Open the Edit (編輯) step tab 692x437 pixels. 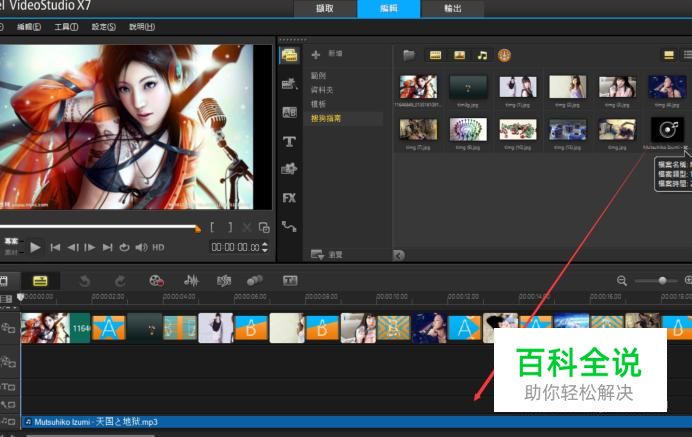(x=388, y=8)
